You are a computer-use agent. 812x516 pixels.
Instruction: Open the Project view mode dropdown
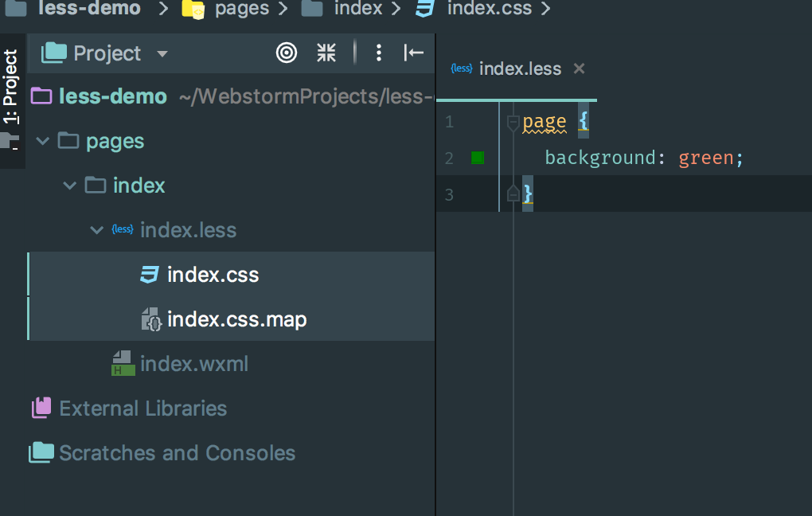point(162,53)
